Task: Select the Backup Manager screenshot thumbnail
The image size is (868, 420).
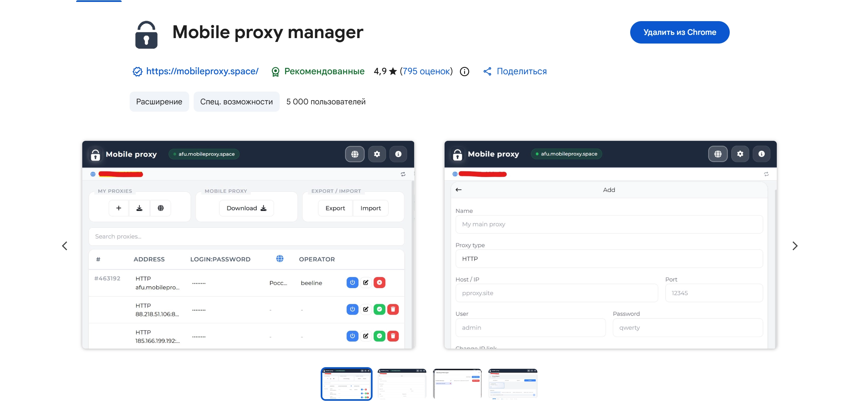Action: (x=457, y=384)
